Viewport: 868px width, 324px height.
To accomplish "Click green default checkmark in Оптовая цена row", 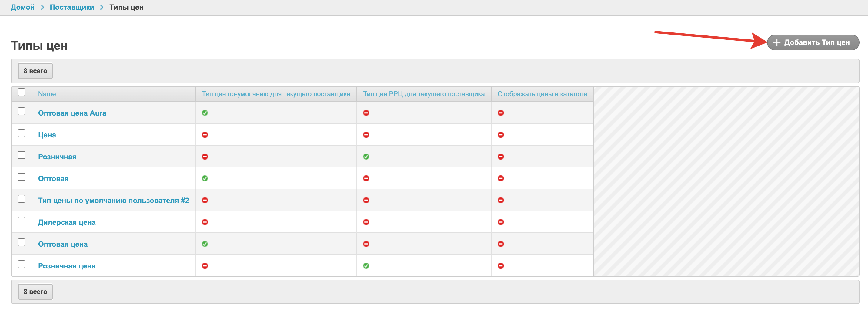I will 205,244.
